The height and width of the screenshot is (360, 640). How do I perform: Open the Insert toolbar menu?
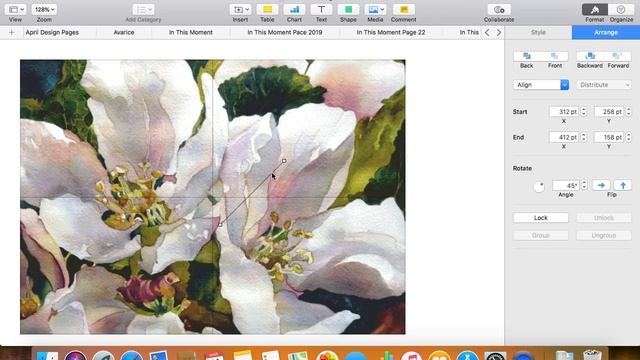pos(240,9)
